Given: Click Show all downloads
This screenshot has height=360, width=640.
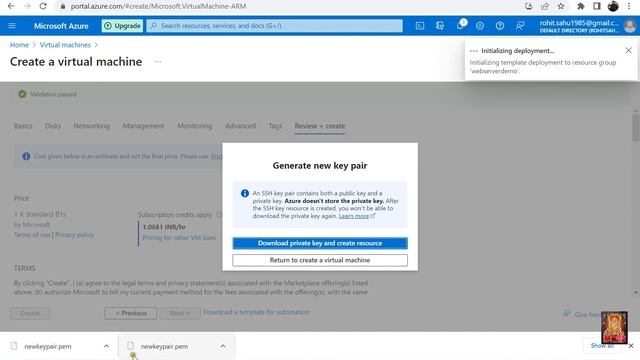Looking at the screenshot, I should coord(601,346).
